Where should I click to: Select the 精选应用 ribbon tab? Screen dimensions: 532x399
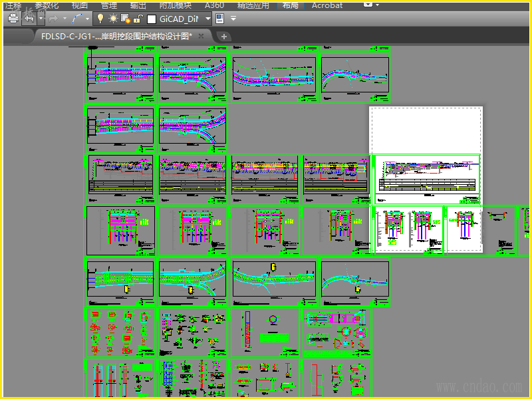tap(253, 6)
